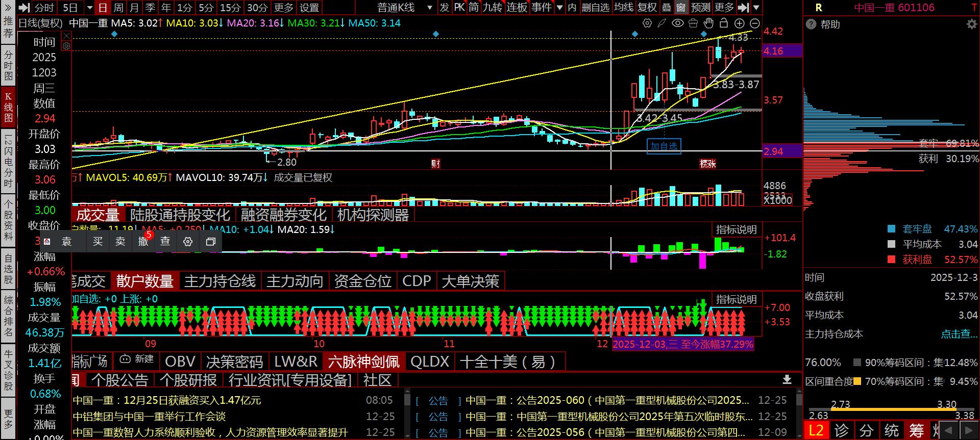The image size is (980, 440).
Task: Open announcement 公告2025-060
Action: point(607,400)
